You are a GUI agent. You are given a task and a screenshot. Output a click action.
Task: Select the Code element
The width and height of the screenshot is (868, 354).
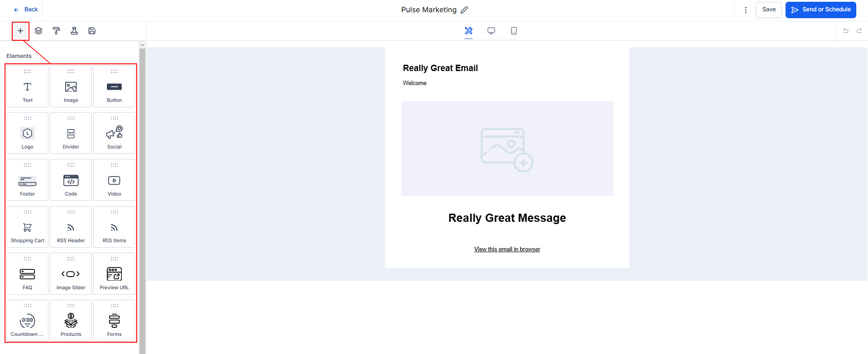click(x=71, y=180)
